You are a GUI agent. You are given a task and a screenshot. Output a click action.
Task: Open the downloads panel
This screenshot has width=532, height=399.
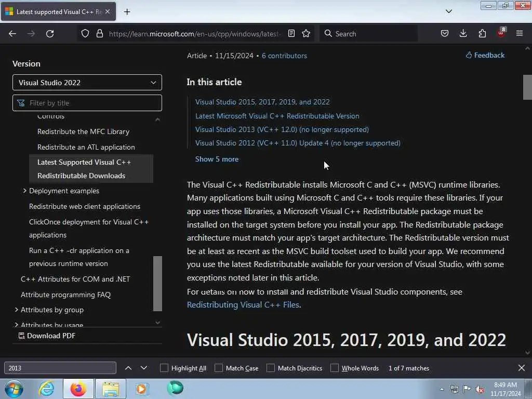463,34
